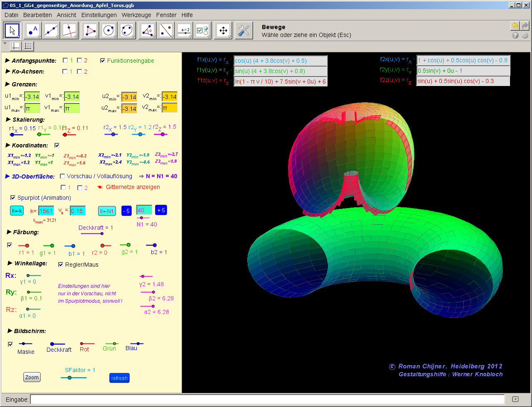Open input help arrow beside Eingabe bar
Screen dimensions: 532x407
click(x=515, y=399)
